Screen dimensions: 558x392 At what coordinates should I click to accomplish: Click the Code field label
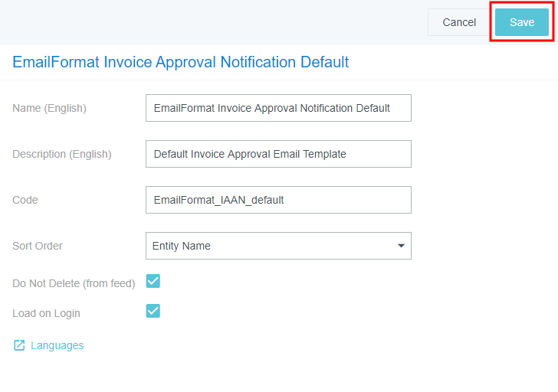click(x=25, y=200)
